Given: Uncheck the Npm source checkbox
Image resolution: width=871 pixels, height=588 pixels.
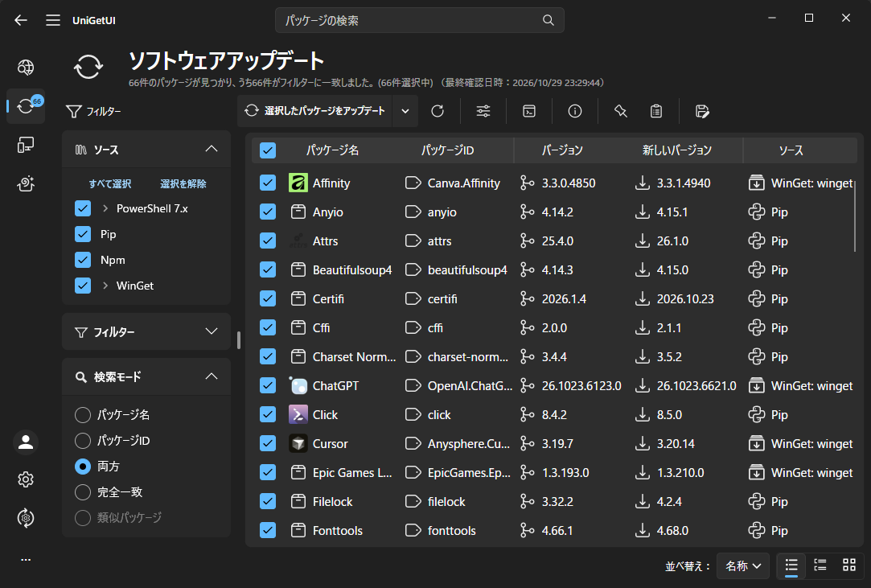Looking at the screenshot, I should click(x=83, y=260).
